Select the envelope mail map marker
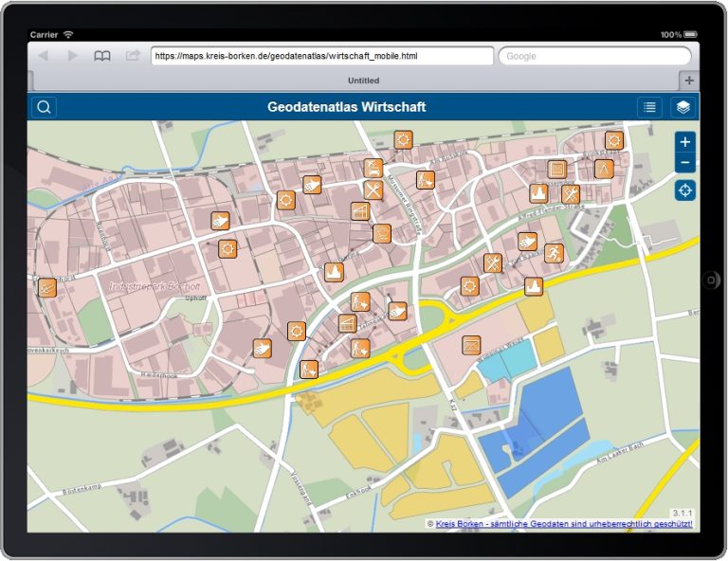This screenshot has width=728, height=561. 471,345
